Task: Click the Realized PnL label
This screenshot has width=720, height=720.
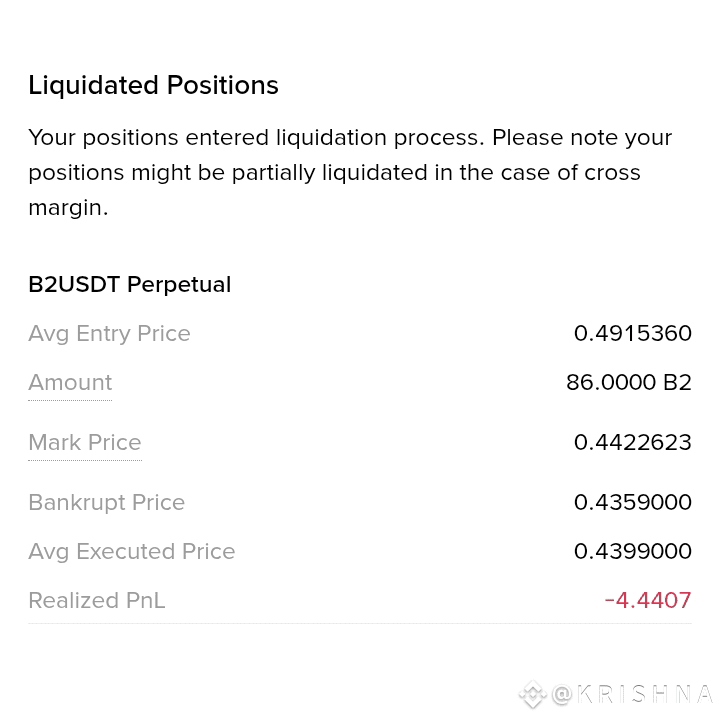Action: [x=97, y=601]
